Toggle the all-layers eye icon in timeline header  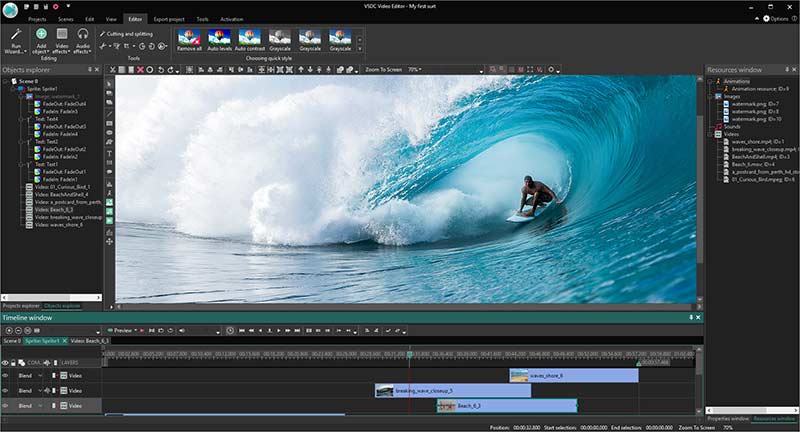coord(5,363)
